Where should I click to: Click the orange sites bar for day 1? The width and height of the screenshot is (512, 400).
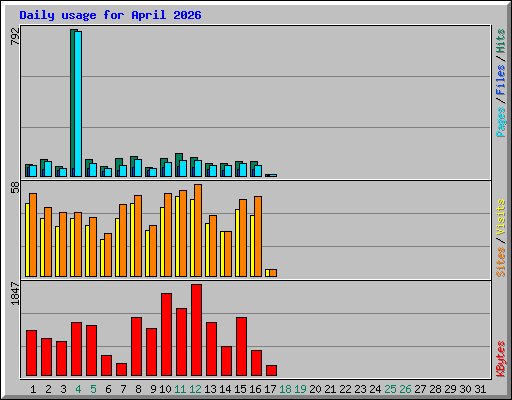(33, 235)
